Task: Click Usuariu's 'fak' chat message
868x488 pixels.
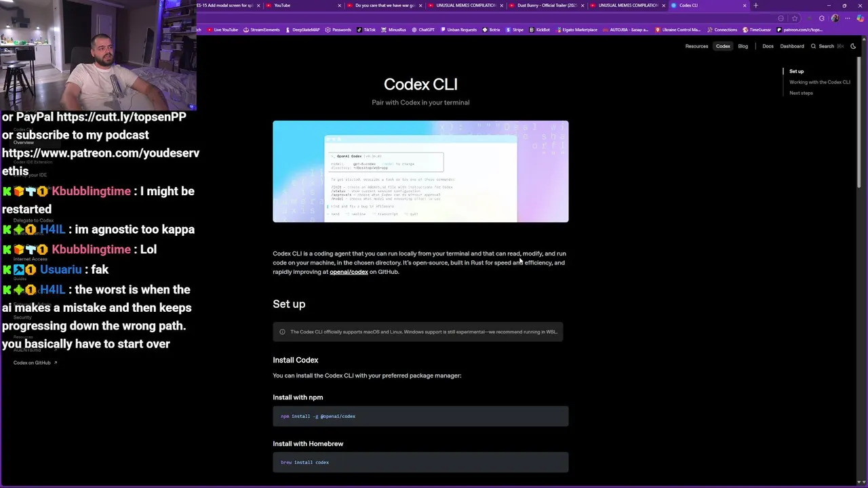Action: click(x=56, y=269)
